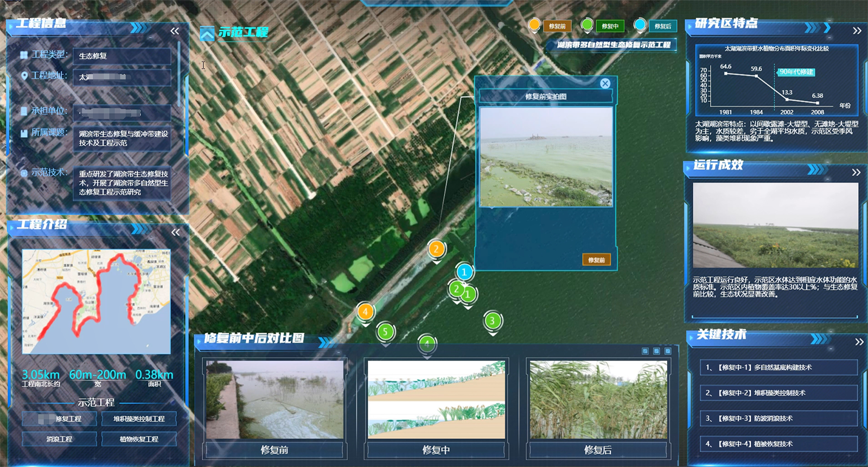The width and height of the screenshot is (868, 467).
Task: Click green map marker number 3
Action: point(492,320)
